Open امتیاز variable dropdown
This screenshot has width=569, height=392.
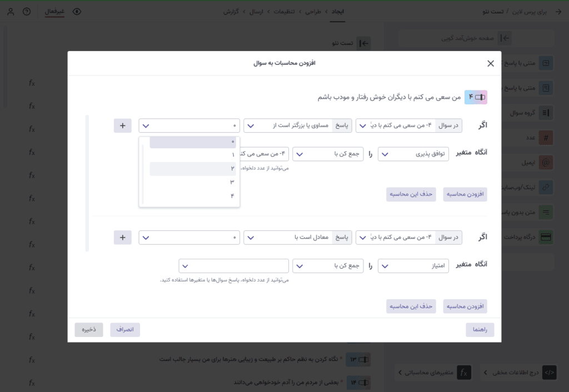click(x=413, y=266)
